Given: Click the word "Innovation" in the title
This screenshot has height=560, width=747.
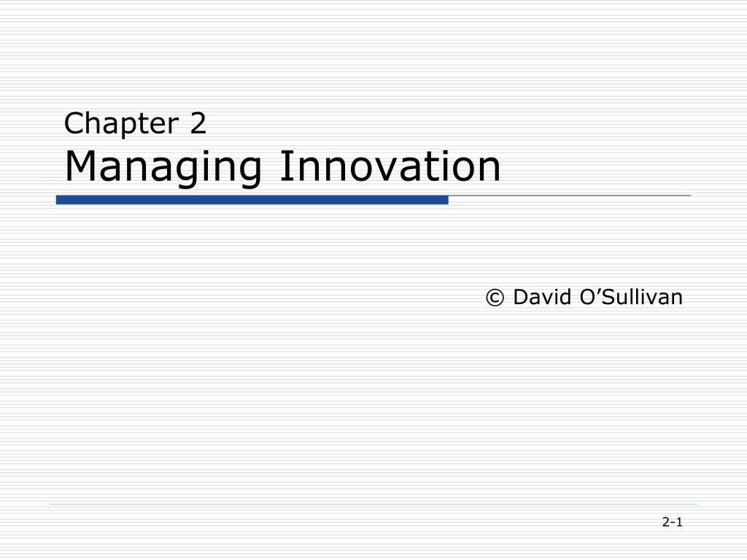Looking at the screenshot, I should [x=390, y=166].
